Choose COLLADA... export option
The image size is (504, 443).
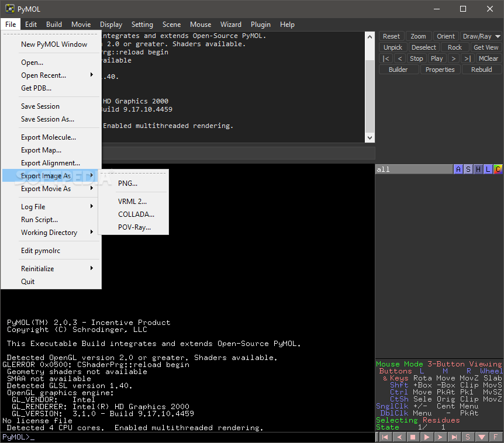[x=133, y=214]
